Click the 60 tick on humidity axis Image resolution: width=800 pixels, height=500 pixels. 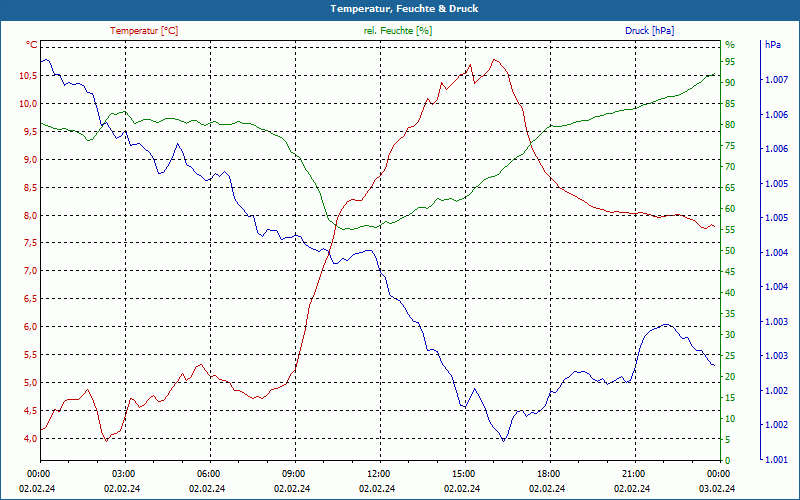(x=730, y=209)
